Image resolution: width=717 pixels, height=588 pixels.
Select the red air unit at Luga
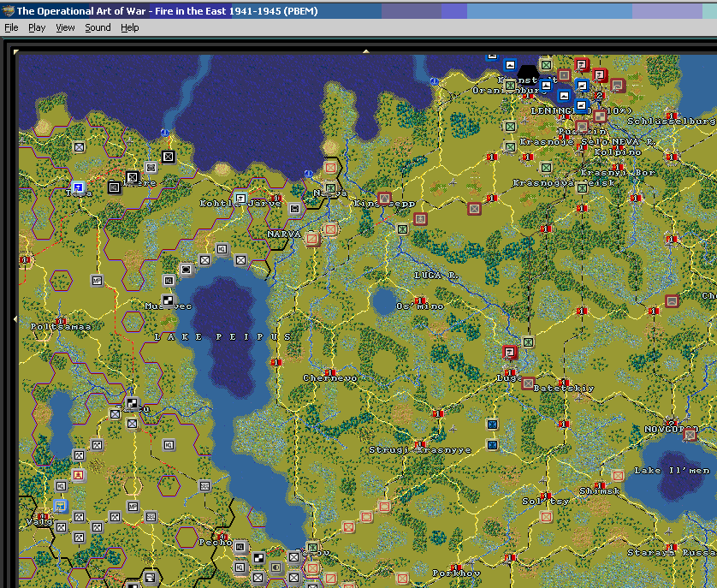(x=510, y=352)
